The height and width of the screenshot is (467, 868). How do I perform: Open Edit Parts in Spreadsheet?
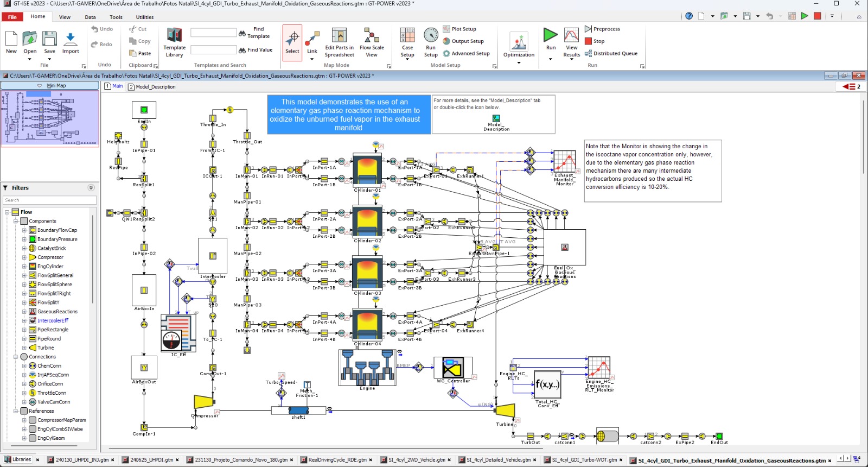click(339, 42)
